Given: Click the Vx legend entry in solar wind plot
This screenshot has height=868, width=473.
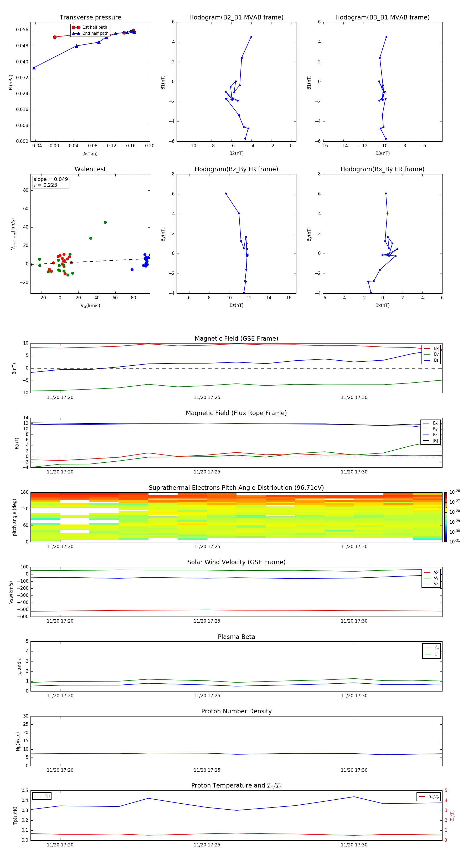Looking at the screenshot, I should point(431,572).
